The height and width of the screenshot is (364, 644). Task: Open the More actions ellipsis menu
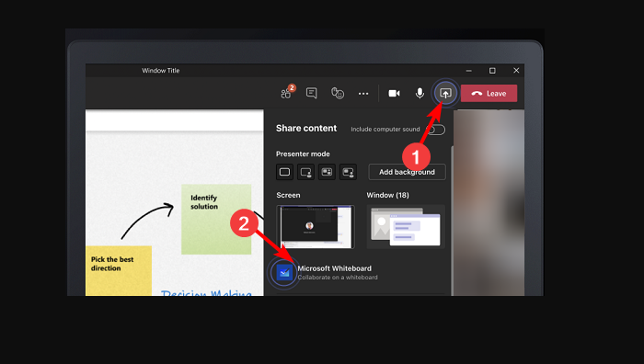tap(363, 94)
